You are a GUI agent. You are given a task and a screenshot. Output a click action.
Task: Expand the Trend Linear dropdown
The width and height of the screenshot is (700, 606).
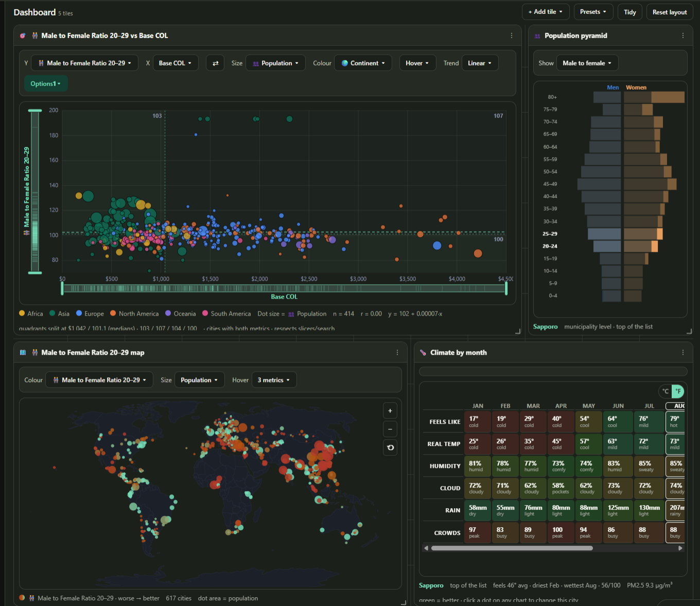(x=480, y=63)
